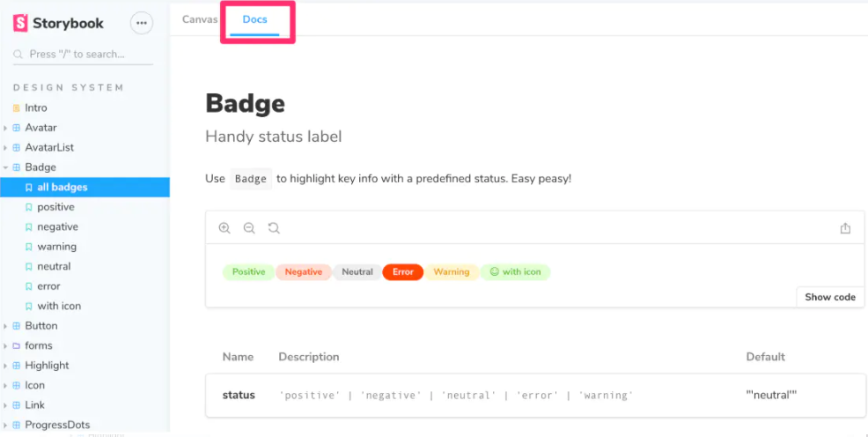
Task: Expand the Button component
Action: 6,326
